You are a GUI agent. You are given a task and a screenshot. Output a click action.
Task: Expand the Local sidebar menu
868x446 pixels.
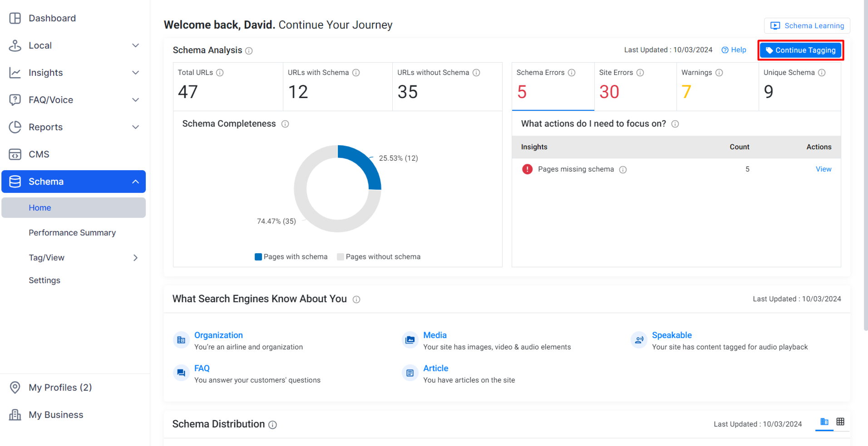(x=135, y=45)
